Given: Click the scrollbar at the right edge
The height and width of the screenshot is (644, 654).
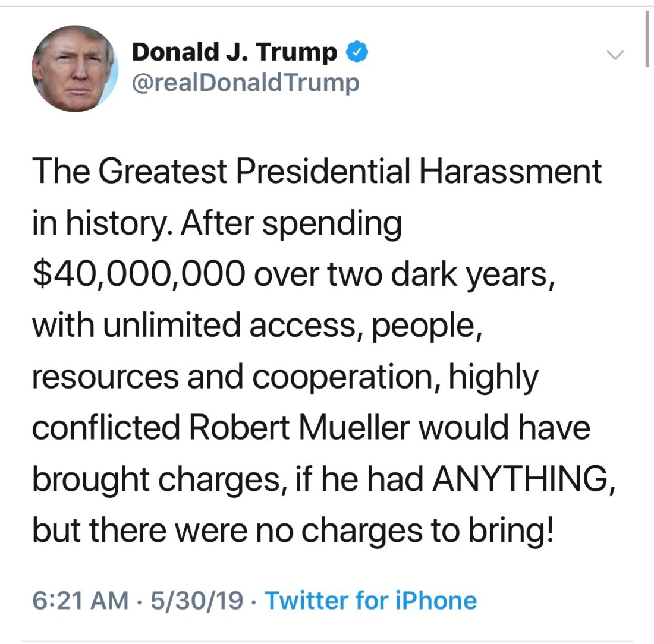Looking at the screenshot, I should (646, 39).
